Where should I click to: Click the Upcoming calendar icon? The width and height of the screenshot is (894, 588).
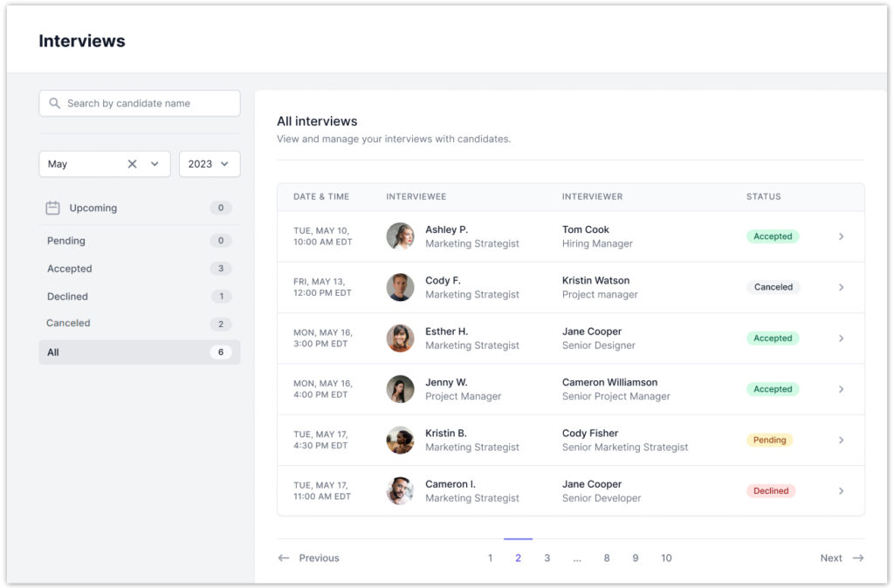click(52, 208)
